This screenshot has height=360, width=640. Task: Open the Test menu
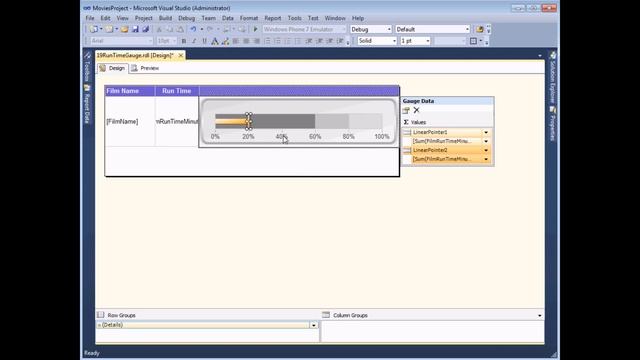313,18
